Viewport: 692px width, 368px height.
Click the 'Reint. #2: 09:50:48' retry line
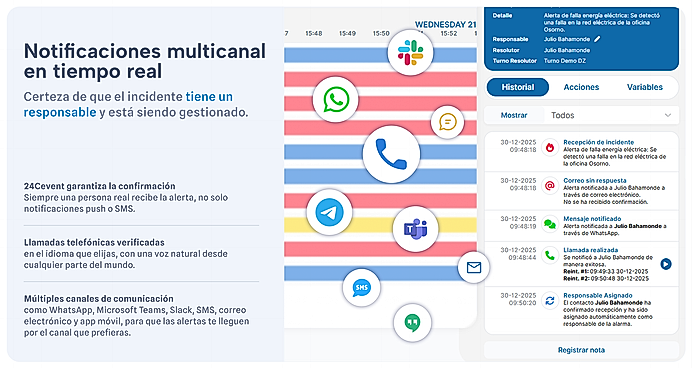pos(606,278)
